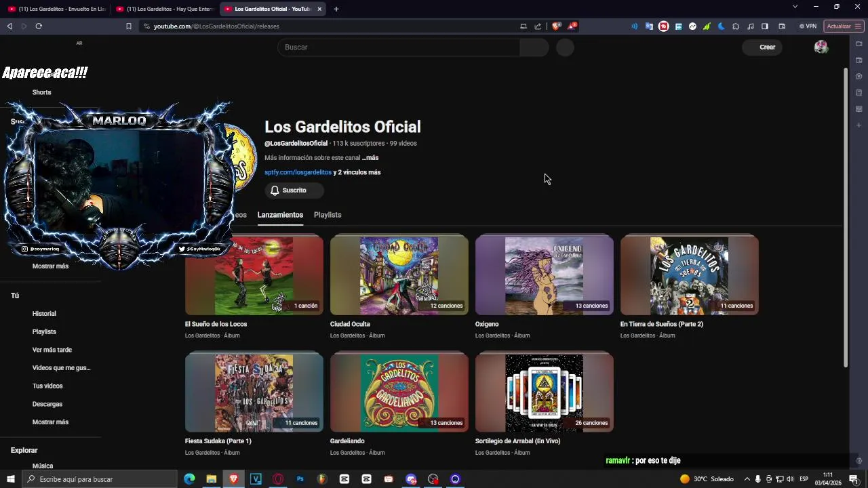Image resolution: width=868 pixels, height=488 pixels.
Task: Switch to the Envuelto En Llamas tab
Action: (x=57, y=9)
